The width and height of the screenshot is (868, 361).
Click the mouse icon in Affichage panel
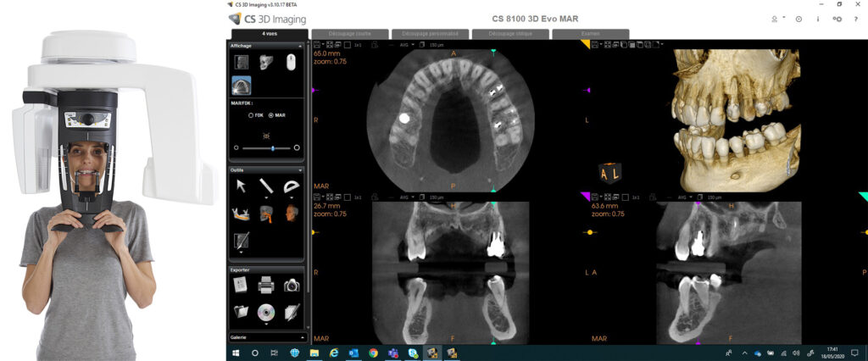click(291, 62)
